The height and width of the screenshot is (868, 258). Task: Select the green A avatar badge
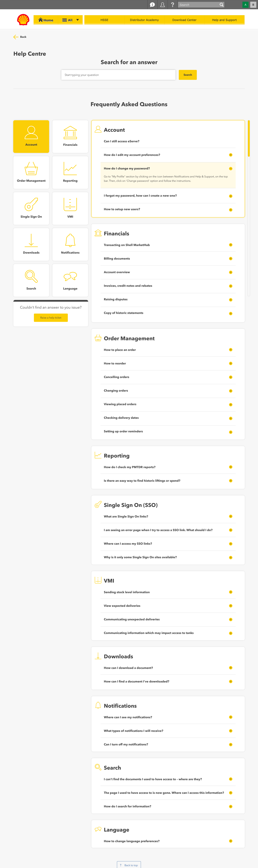click(x=246, y=5)
